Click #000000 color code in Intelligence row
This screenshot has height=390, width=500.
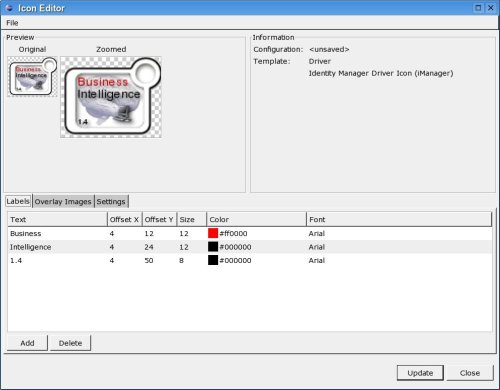click(235, 247)
